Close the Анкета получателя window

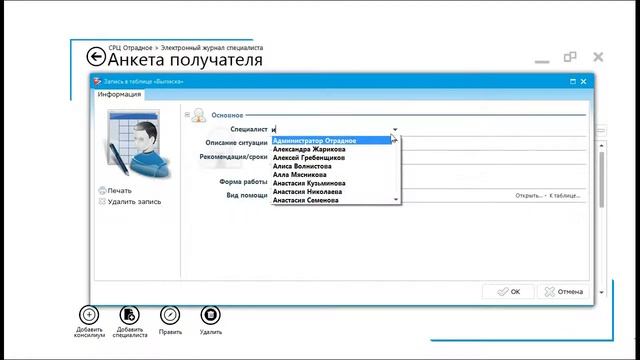[x=598, y=57]
